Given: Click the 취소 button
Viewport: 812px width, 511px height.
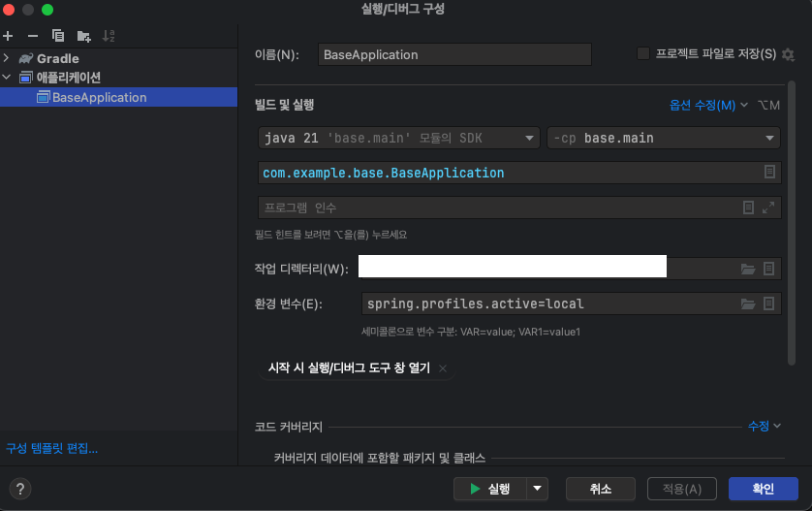Looking at the screenshot, I should pyautogui.click(x=601, y=489).
